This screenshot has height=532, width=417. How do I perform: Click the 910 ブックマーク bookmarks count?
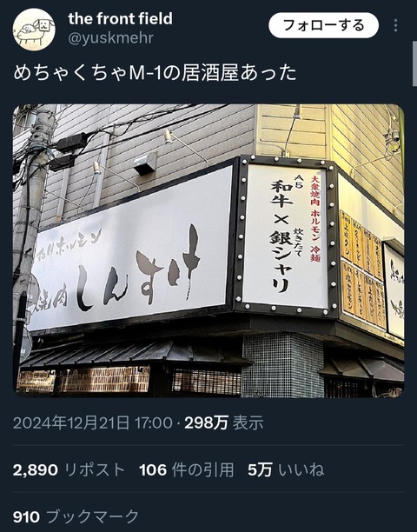click(x=76, y=516)
